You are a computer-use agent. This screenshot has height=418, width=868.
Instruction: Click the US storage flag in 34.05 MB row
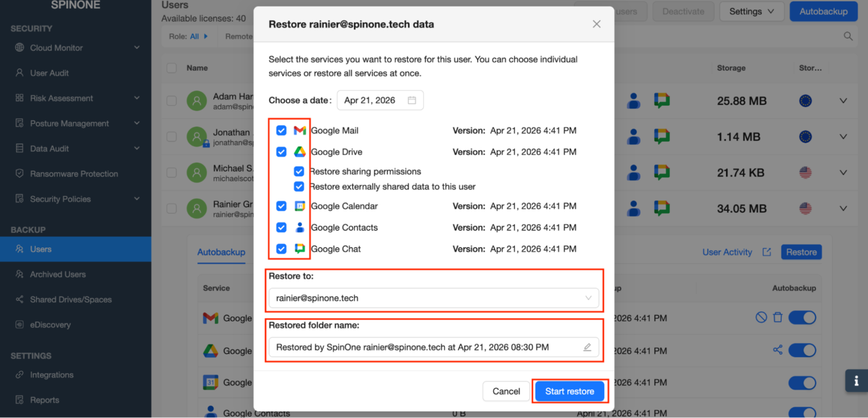tap(805, 209)
